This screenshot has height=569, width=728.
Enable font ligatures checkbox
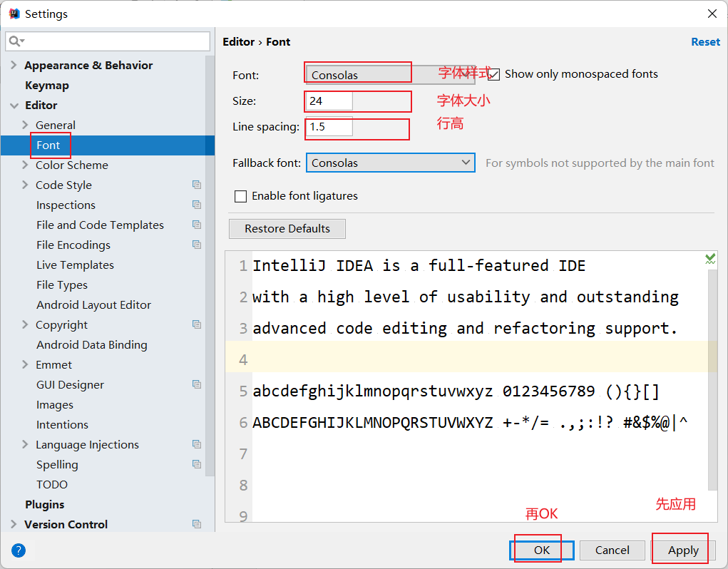pyautogui.click(x=240, y=196)
